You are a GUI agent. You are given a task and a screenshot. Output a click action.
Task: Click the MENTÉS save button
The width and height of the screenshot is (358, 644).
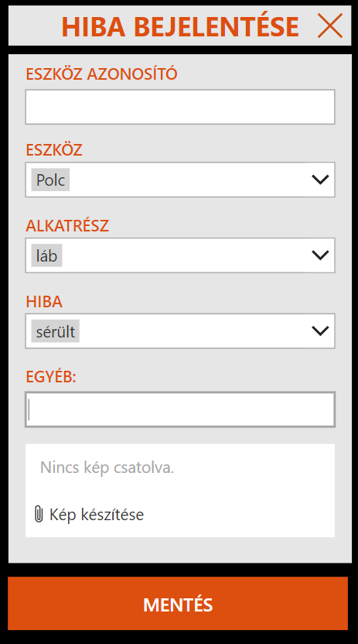(x=178, y=603)
